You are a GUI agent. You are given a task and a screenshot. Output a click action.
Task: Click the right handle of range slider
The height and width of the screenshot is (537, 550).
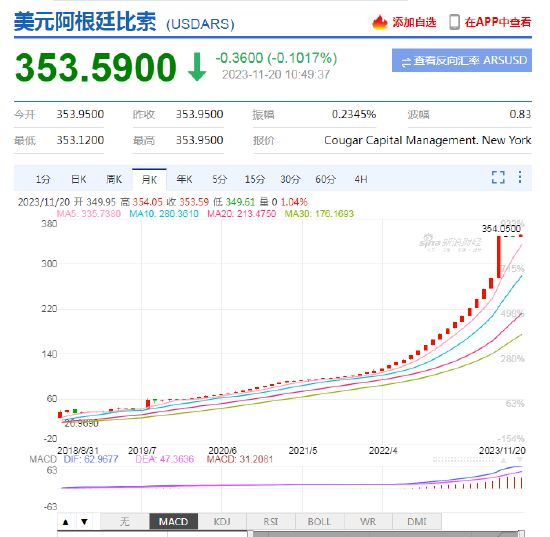coord(522,534)
